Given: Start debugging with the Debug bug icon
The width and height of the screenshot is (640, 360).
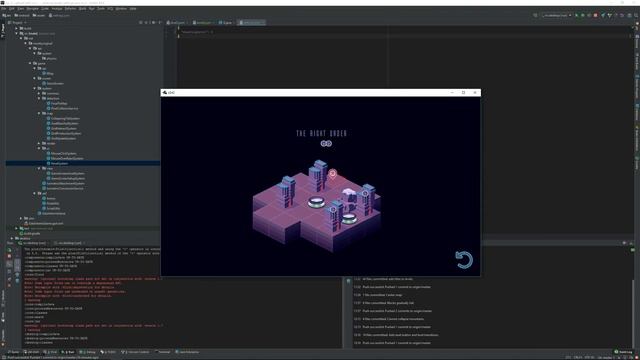Looking at the screenshot, I should (x=582, y=16).
